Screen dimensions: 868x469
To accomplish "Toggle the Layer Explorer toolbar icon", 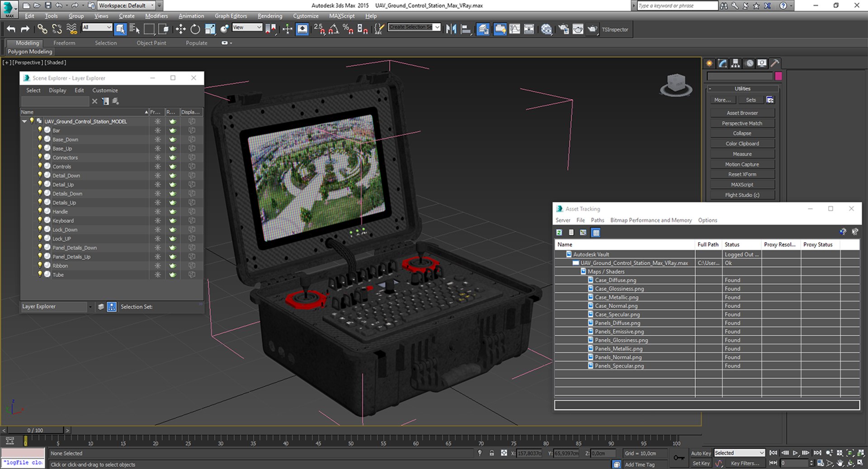I will pyautogui.click(x=483, y=29).
